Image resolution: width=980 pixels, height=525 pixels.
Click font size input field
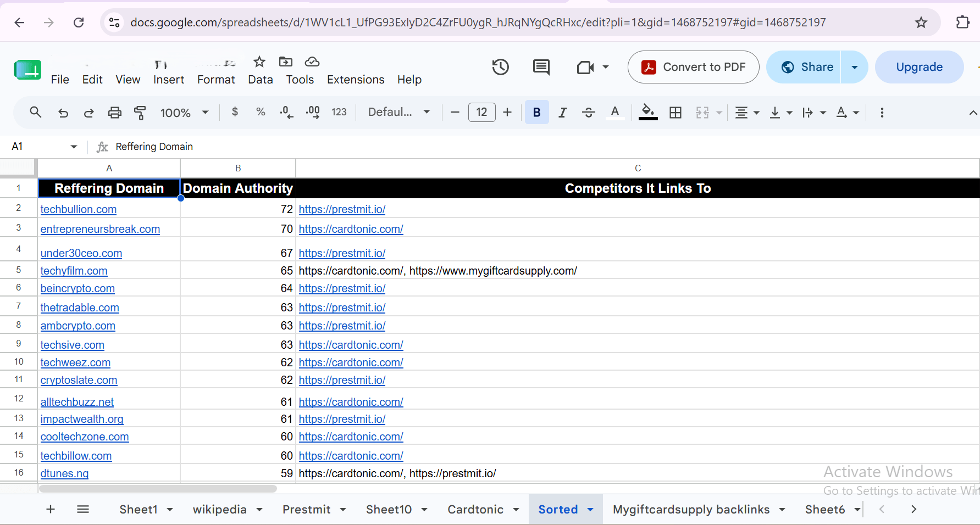[481, 113]
